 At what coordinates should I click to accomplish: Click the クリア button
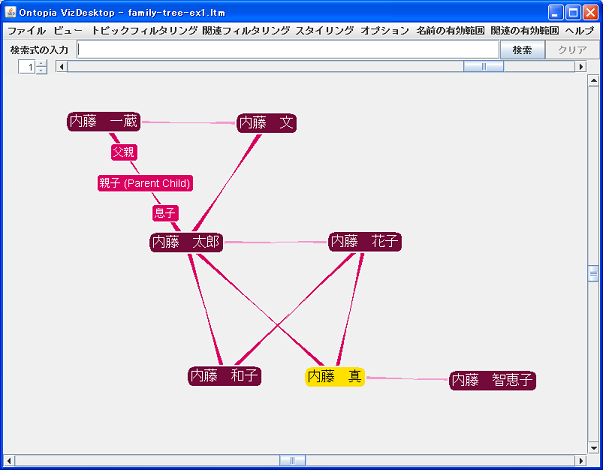[x=572, y=50]
